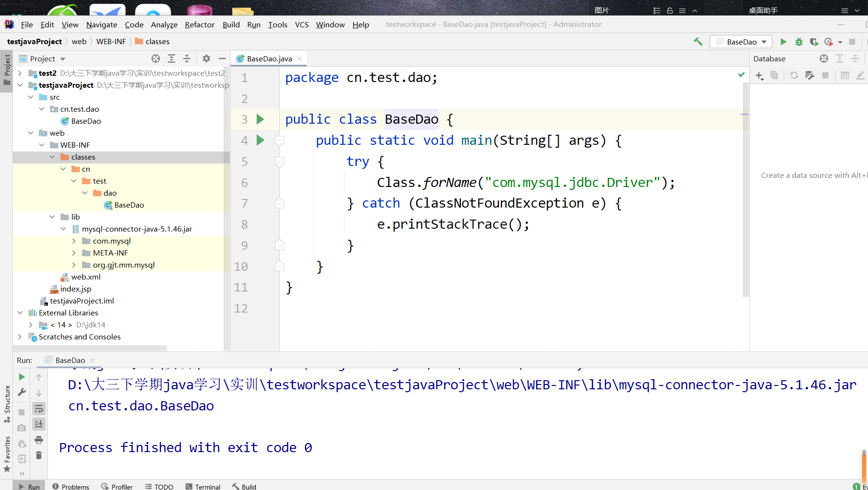
Task: Expand the com.mysql package node
Action: pyautogui.click(x=74, y=241)
